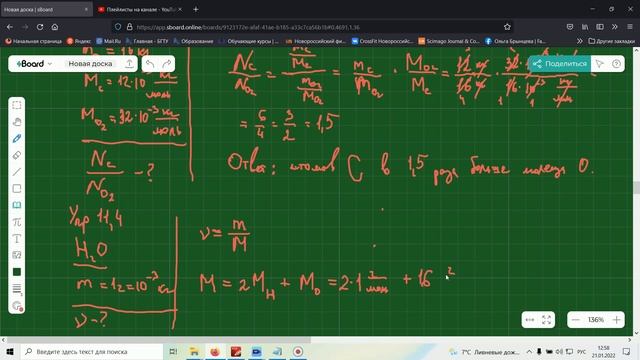Toggle the browser sidebar icon
The width and height of the screenshot is (640, 360).
(x=600, y=27)
